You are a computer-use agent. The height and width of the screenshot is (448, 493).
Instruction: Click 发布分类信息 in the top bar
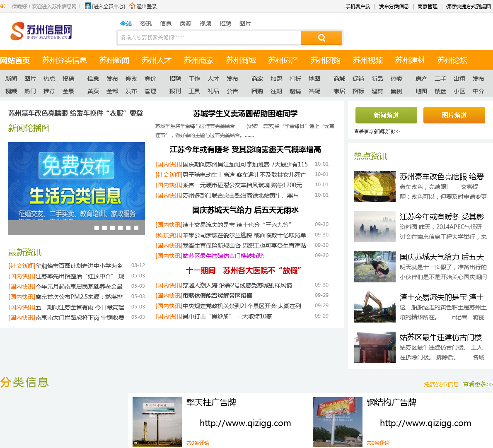click(x=394, y=6)
